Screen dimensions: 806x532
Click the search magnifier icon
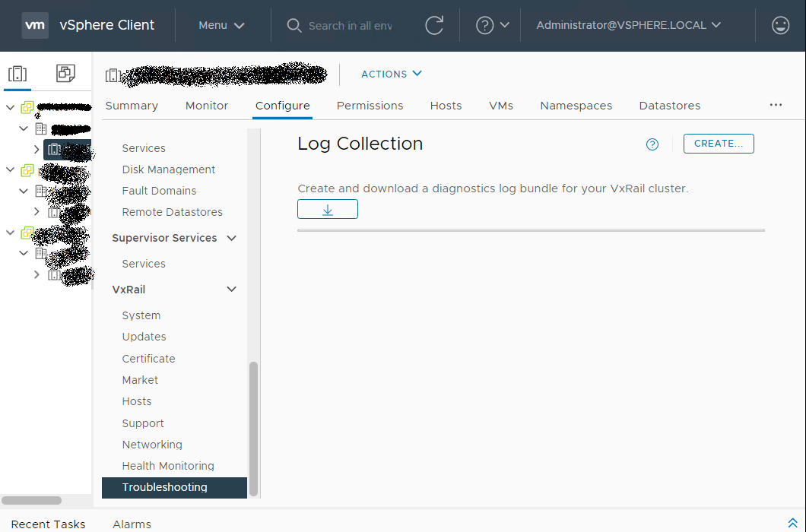(x=294, y=25)
